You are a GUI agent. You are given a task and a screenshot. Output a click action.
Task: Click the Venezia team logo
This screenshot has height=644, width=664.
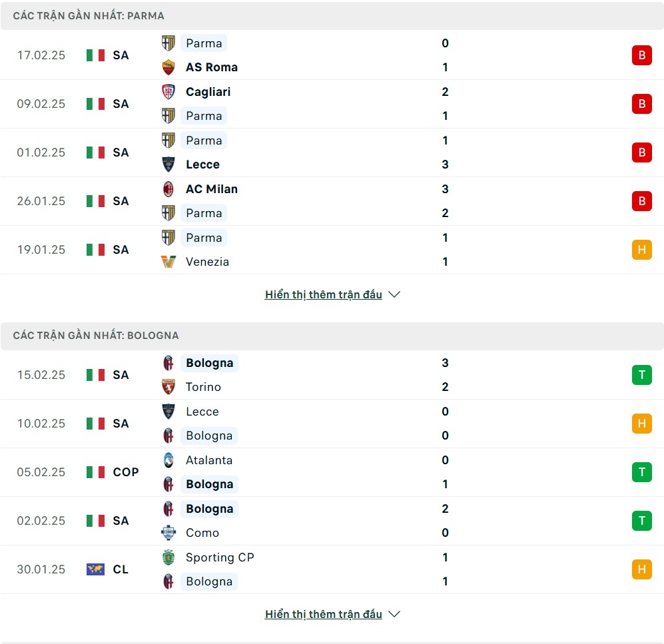(x=168, y=262)
